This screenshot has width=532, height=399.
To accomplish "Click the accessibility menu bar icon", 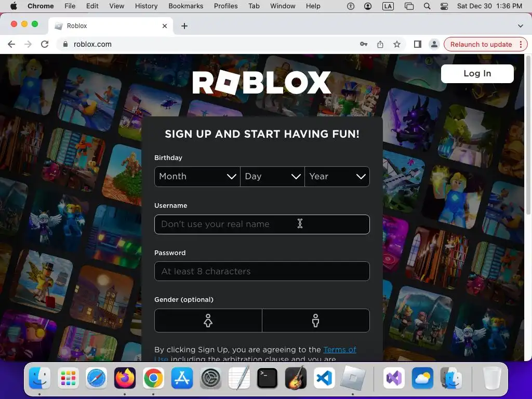I will [351, 6].
